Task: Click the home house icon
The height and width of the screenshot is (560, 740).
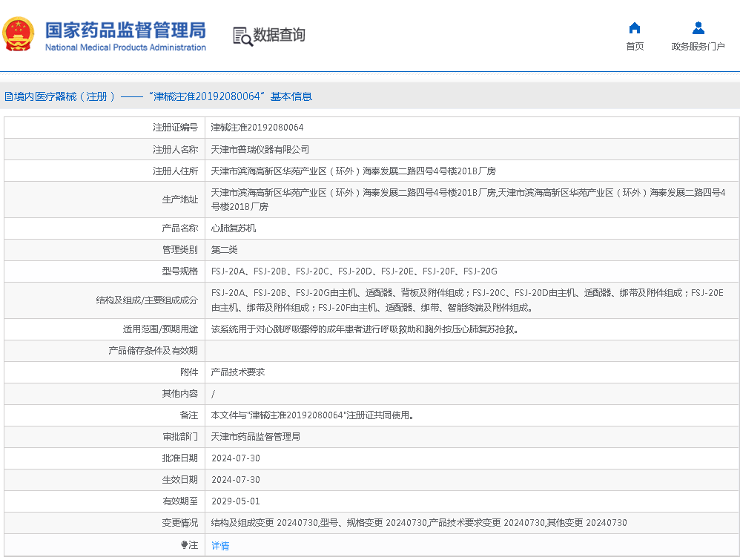Action: click(635, 28)
